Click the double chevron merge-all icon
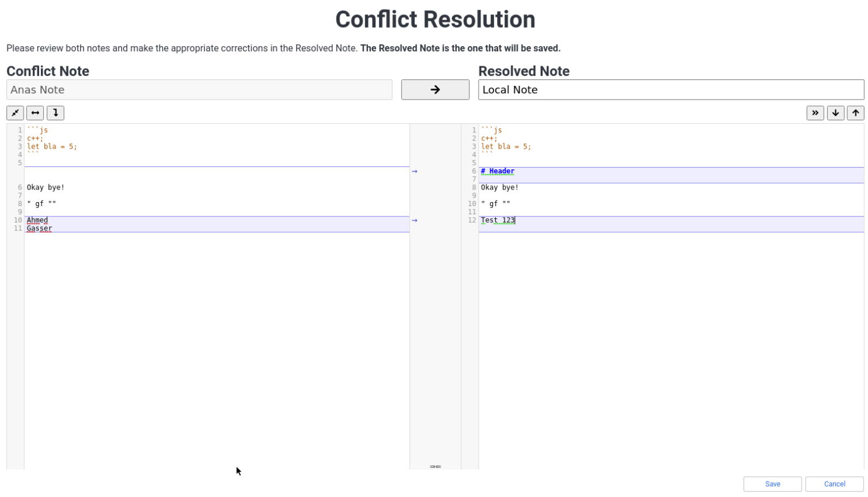This screenshot has height=497, width=868. pos(815,113)
